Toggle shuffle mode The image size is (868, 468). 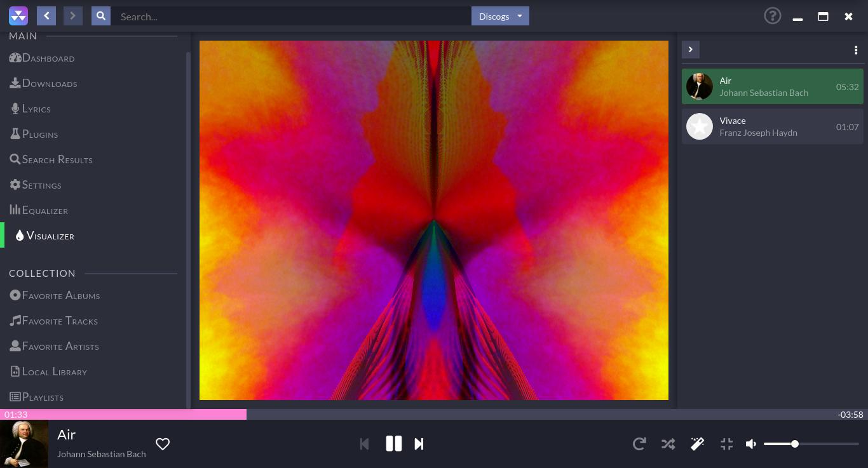tap(668, 444)
